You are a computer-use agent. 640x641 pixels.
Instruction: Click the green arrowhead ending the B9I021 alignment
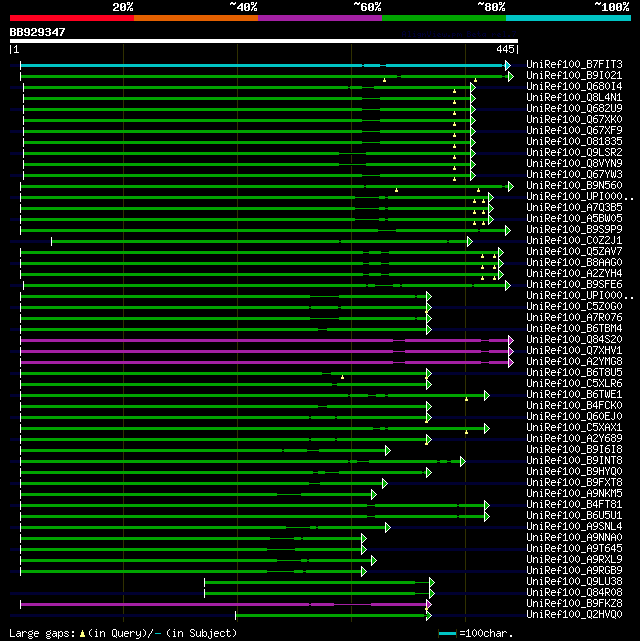tap(510, 76)
